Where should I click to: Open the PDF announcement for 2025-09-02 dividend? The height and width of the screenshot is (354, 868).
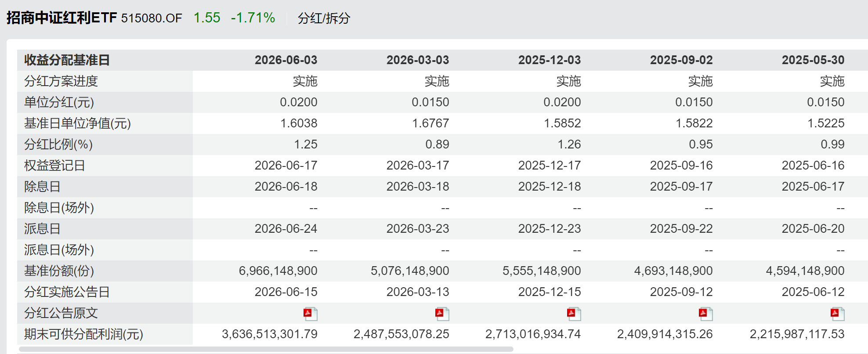(x=705, y=314)
